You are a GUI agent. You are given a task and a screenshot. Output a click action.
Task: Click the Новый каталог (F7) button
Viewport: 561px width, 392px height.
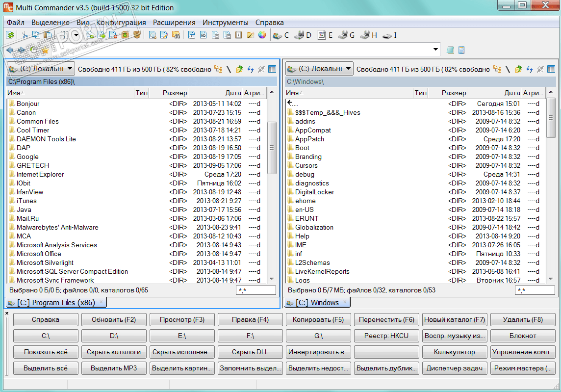tap(455, 320)
